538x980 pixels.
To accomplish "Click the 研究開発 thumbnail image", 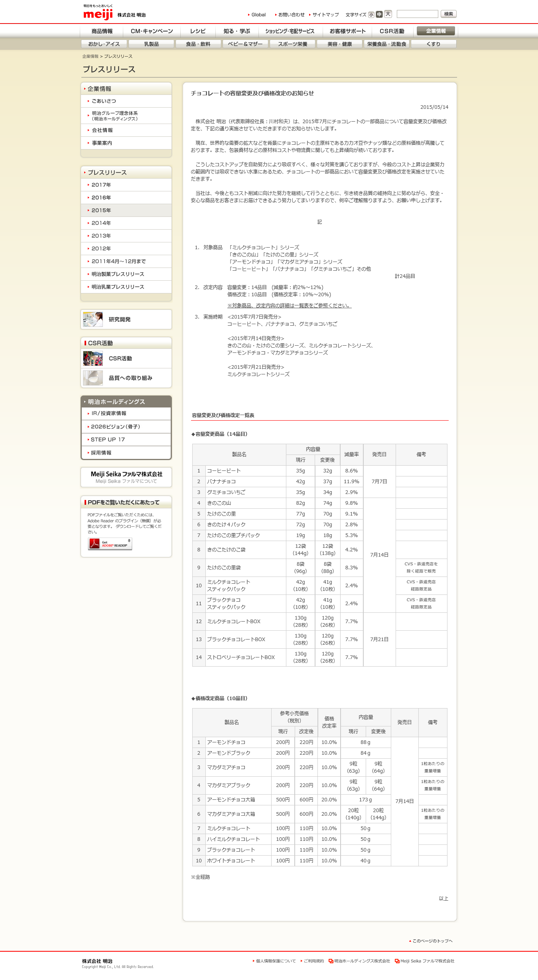I will [93, 319].
